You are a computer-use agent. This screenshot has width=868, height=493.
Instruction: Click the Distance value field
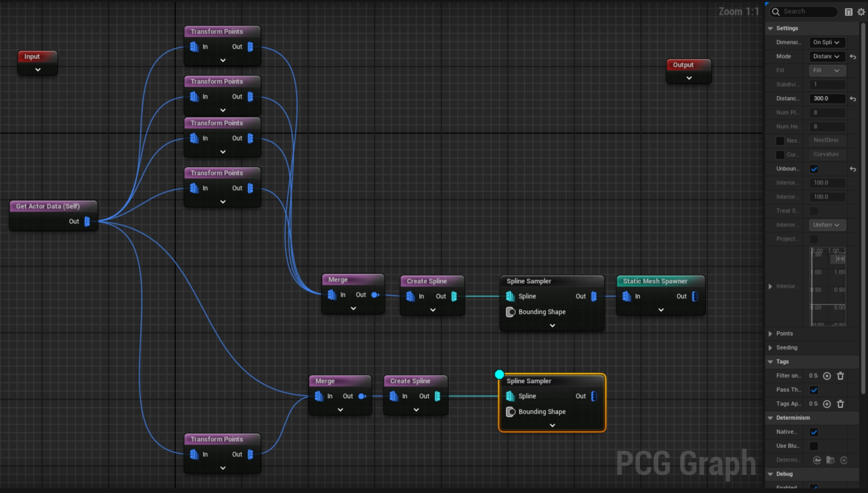point(826,99)
